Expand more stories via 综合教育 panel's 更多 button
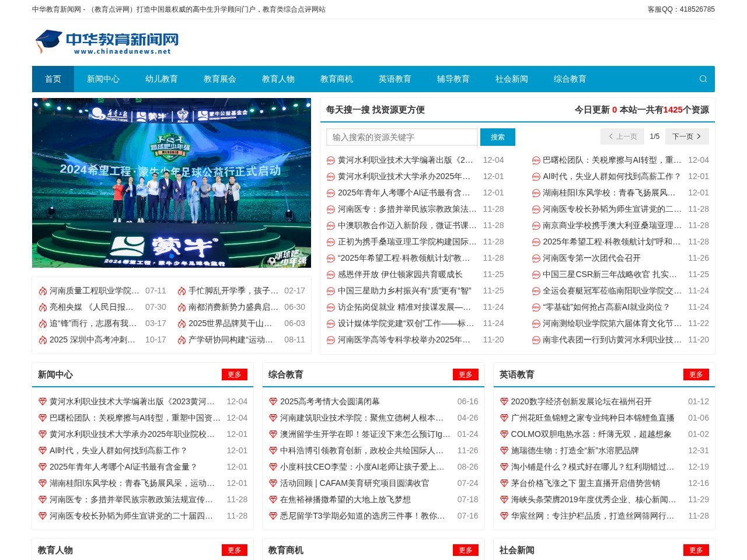 pos(466,374)
